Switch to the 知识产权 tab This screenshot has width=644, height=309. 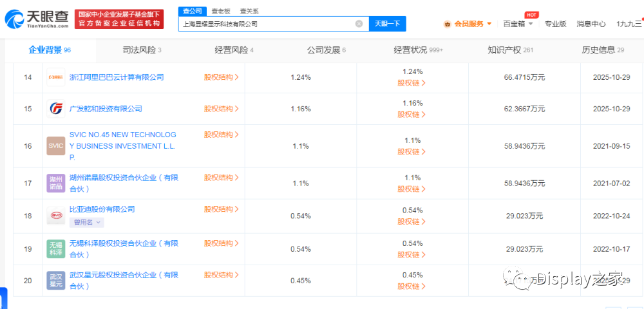click(x=511, y=50)
